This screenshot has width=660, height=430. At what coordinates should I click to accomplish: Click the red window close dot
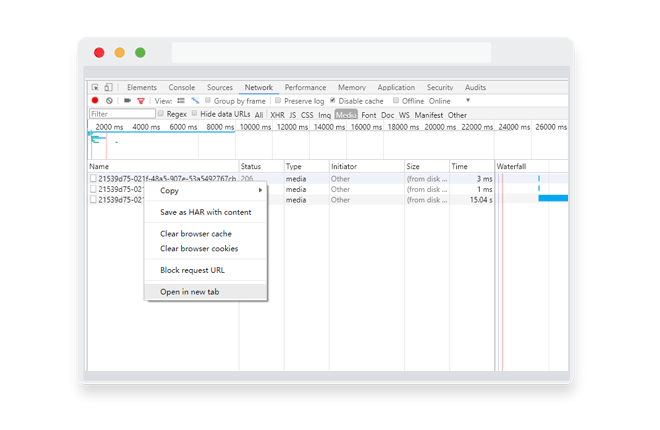coord(99,53)
